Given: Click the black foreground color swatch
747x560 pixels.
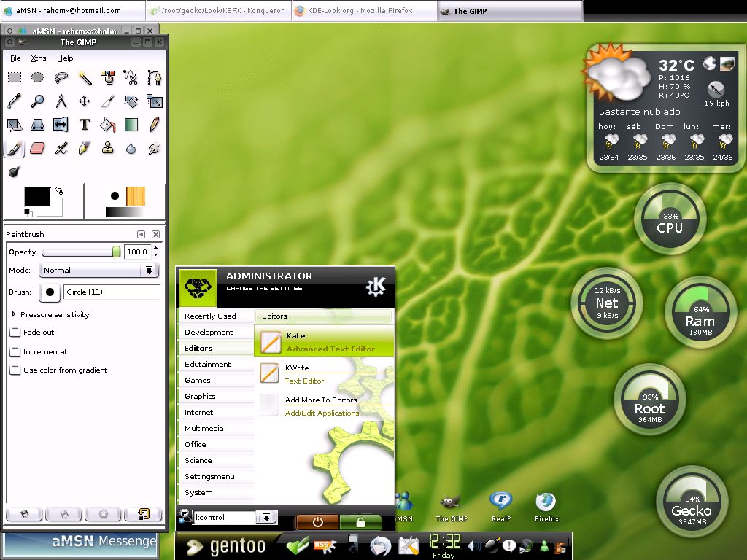Looking at the screenshot, I should coord(37,196).
